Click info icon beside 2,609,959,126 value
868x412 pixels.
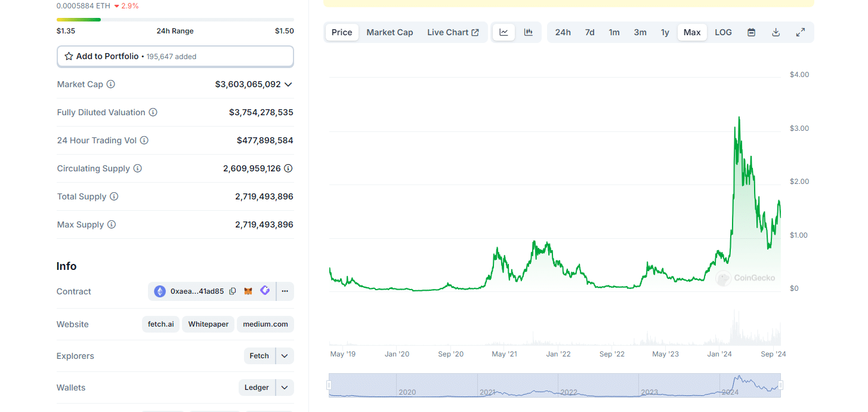pyautogui.click(x=288, y=168)
